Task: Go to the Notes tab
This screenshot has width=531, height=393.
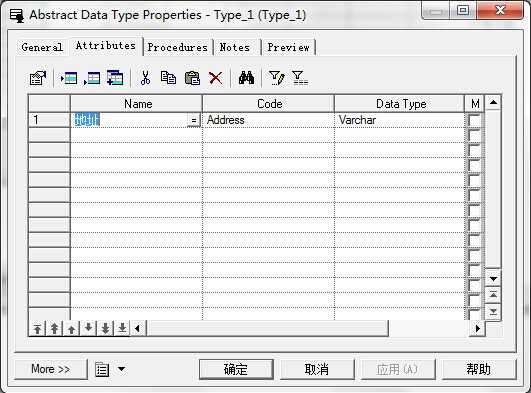Action: click(x=235, y=47)
